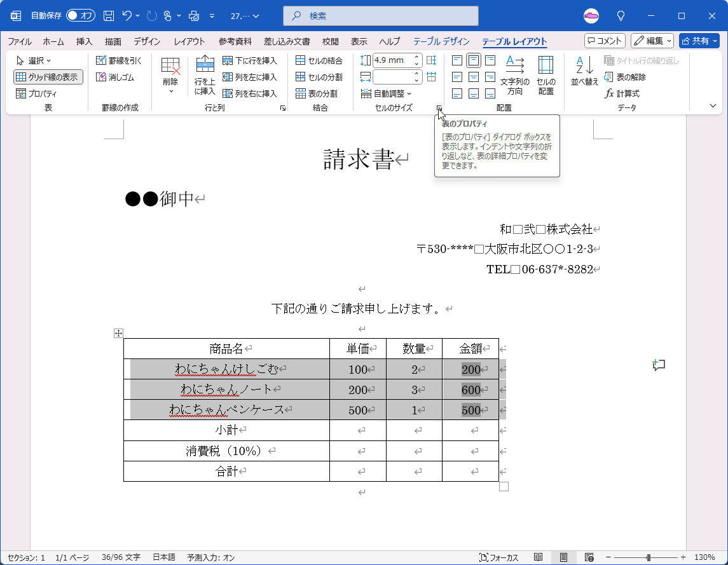728x565 pixels.
Task: Click 計算式 formula button
Action: pyautogui.click(x=622, y=93)
